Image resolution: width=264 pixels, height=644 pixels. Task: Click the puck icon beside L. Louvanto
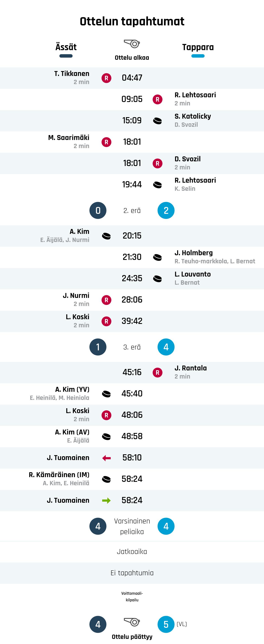click(x=158, y=278)
